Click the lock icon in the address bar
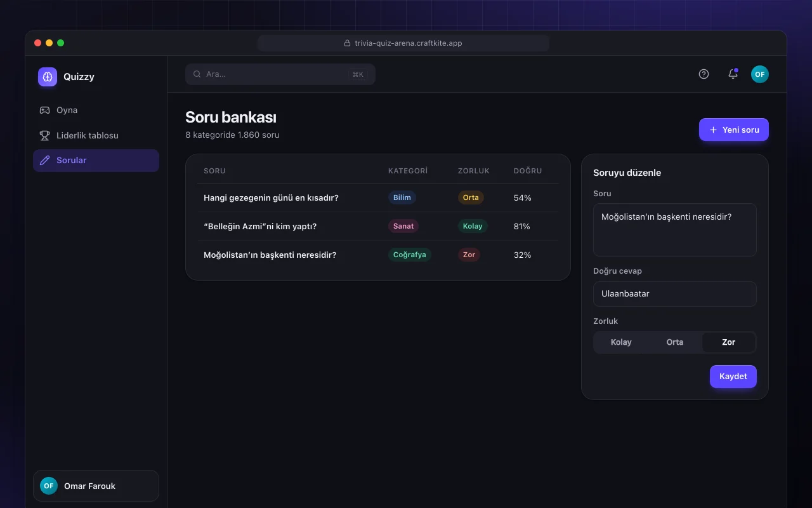 [347, 43]
